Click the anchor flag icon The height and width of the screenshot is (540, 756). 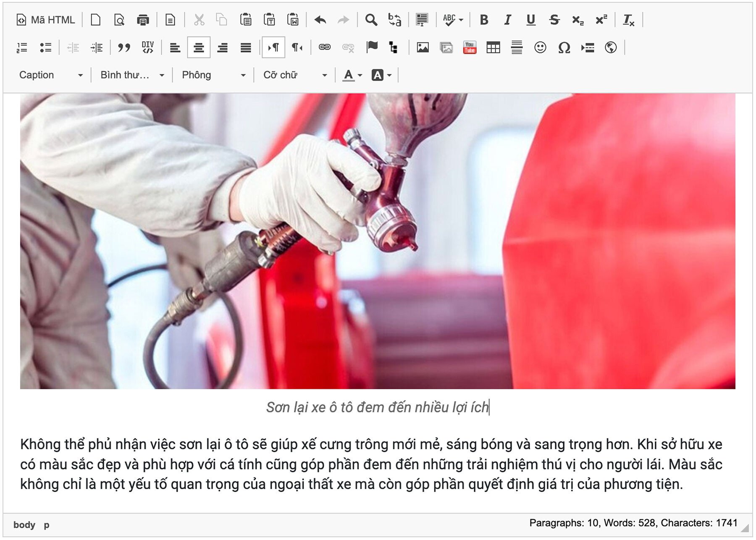tap(372, 47)
